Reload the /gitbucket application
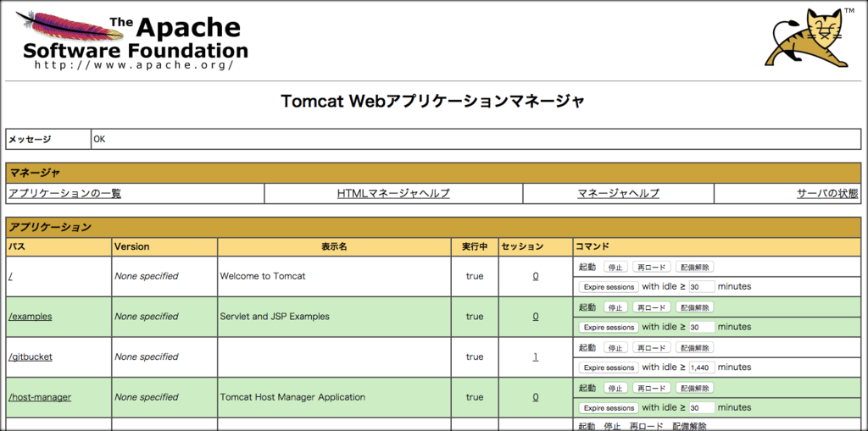This screenshot has height=431, width=868. point(652,347)
